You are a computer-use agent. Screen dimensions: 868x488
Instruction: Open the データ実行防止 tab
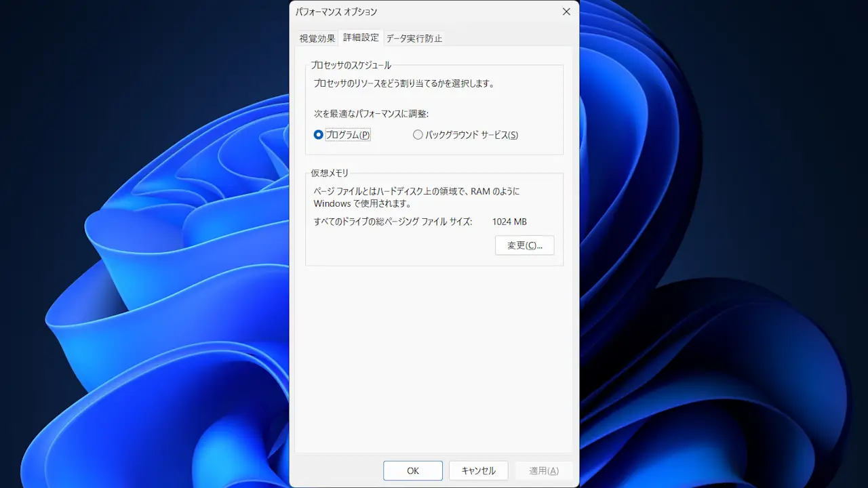[x=414, y=39]
